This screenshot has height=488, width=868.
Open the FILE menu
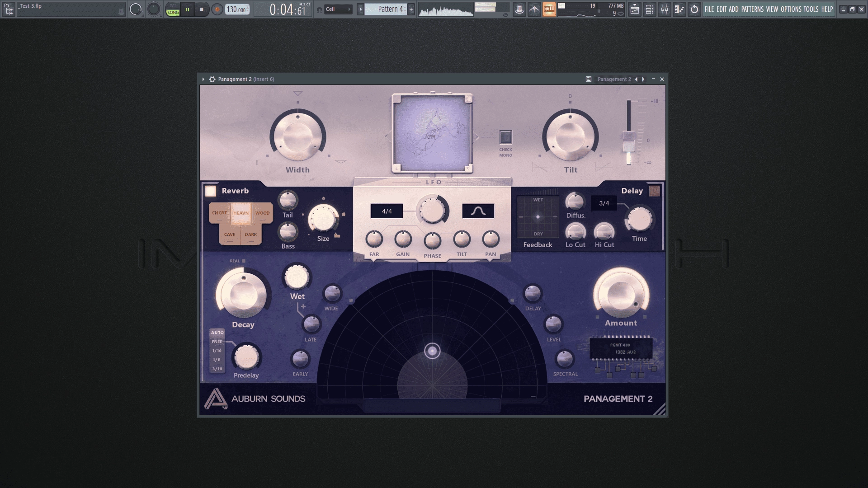(709, 9)
